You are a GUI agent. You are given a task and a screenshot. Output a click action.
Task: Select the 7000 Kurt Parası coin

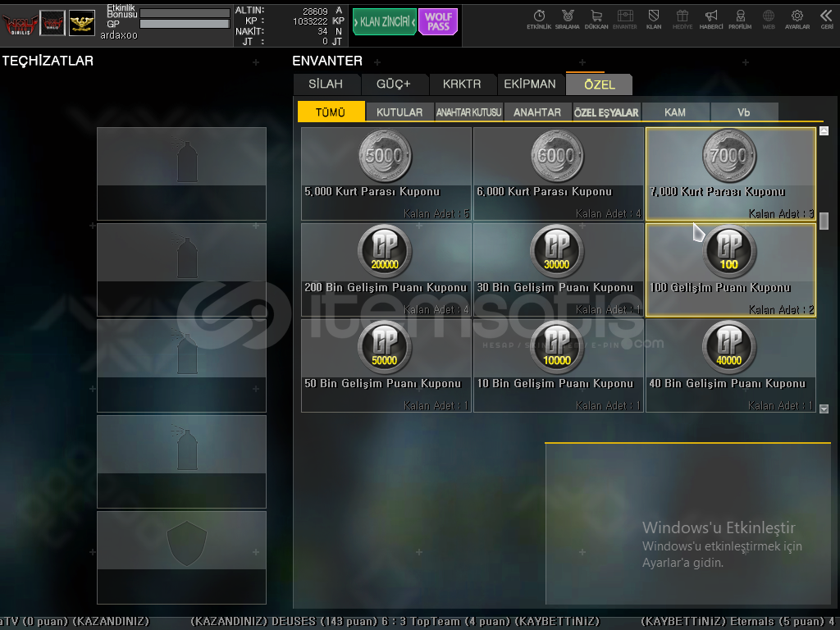(729, 157)
